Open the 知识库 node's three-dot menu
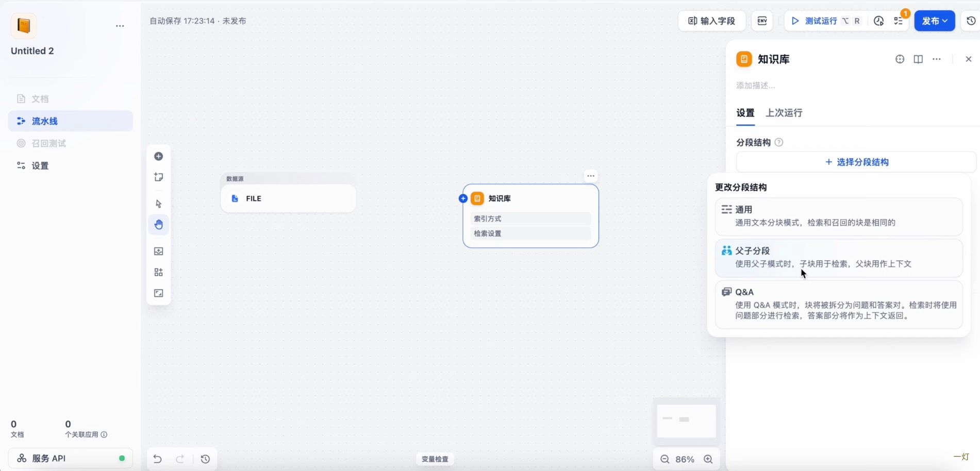 tap(591, 176)
